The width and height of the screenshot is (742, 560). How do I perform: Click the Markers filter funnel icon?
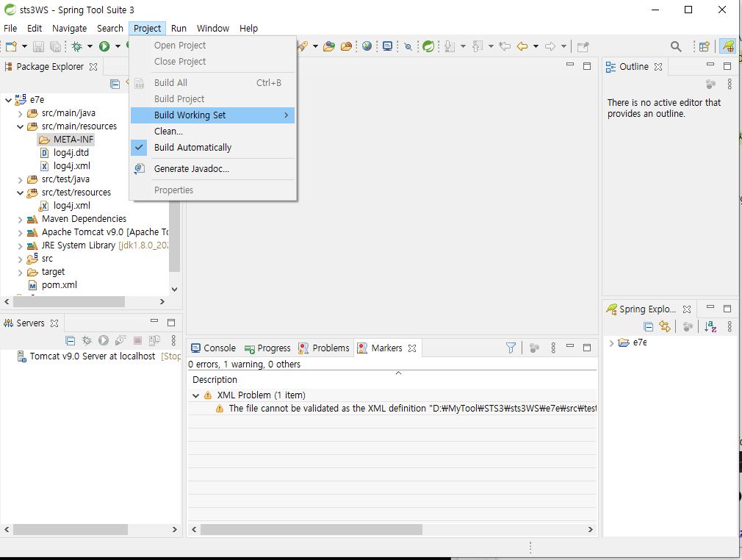(x=511, y=348)
